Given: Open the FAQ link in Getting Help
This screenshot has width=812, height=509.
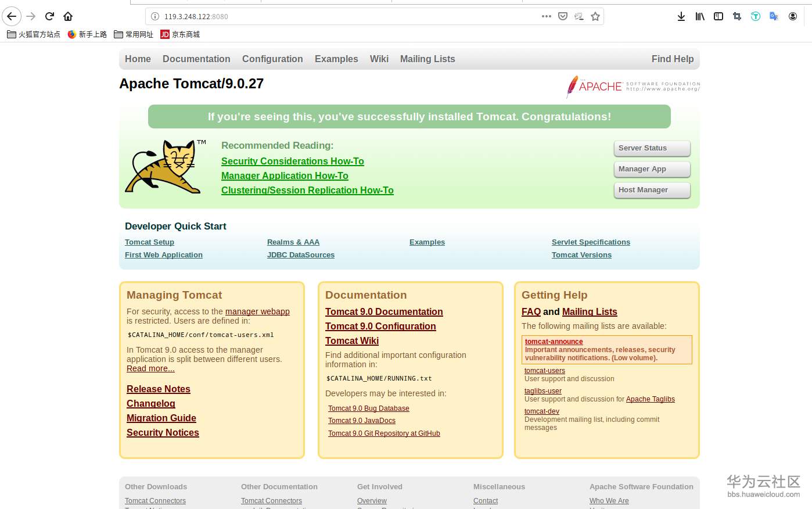Looking at the screenshot, I should tap(531, 312).
